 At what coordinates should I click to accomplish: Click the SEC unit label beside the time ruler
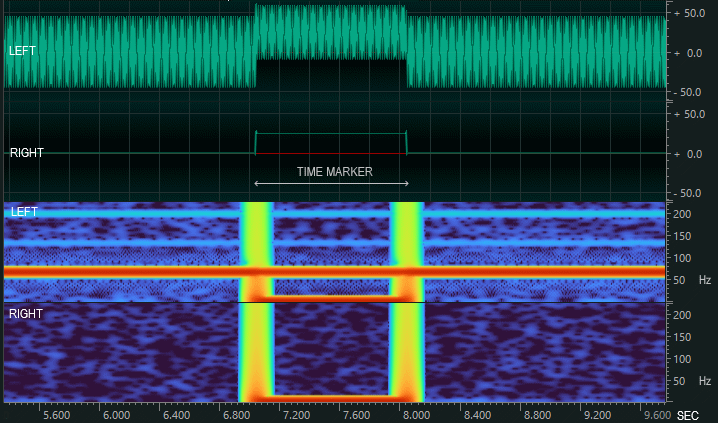[x=687, y=414]
